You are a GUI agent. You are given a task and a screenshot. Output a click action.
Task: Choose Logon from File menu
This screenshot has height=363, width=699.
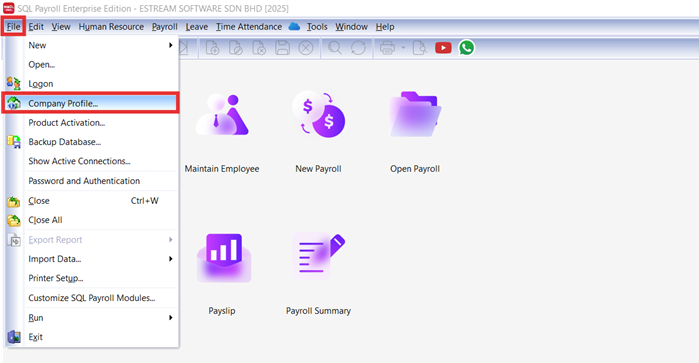coord(91,83)
